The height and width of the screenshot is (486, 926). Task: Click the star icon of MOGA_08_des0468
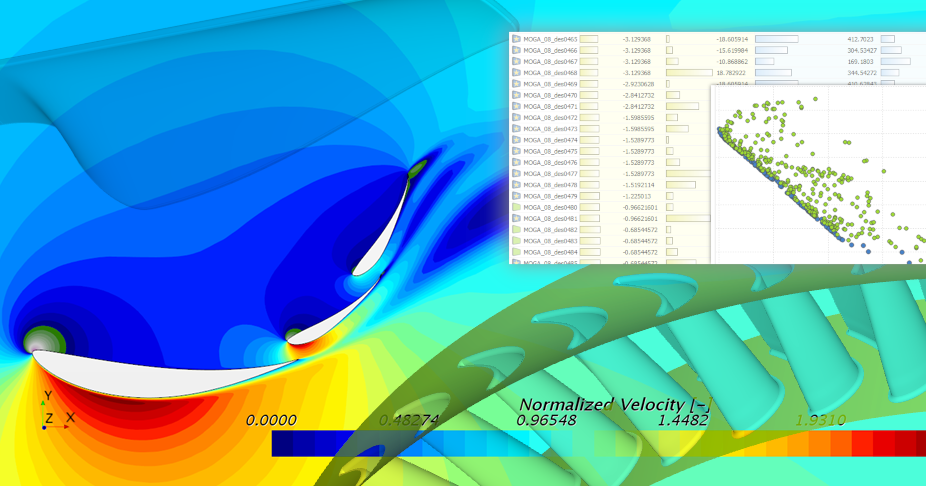516,73
